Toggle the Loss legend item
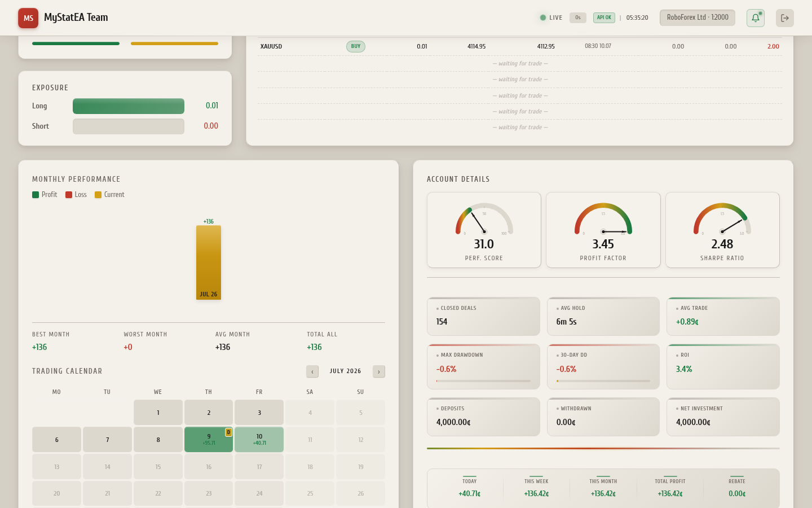Image resolution: width=812 pixels, height=508 pixels. pyautogui.click(x=76, y=195)
